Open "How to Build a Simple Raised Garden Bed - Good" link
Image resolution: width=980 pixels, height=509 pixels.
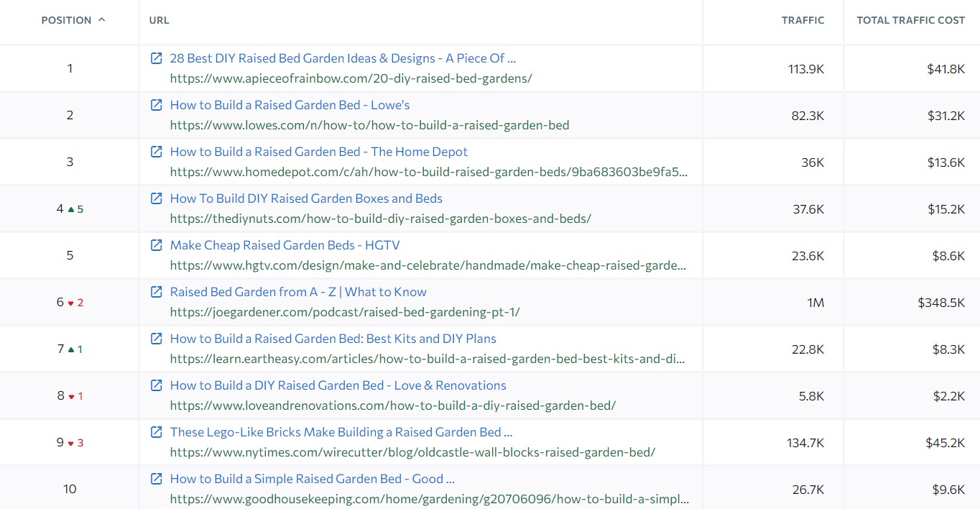(313, 479)
